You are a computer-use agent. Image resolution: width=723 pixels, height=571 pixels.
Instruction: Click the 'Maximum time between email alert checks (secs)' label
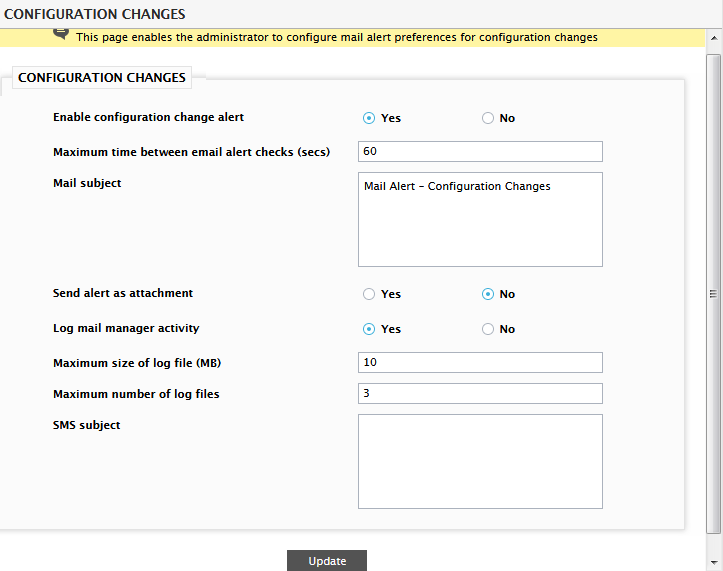point(192,152)
